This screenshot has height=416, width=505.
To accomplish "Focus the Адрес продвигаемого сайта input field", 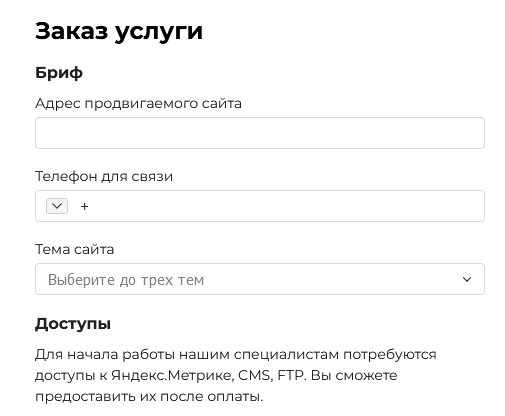I will (260, 133).
